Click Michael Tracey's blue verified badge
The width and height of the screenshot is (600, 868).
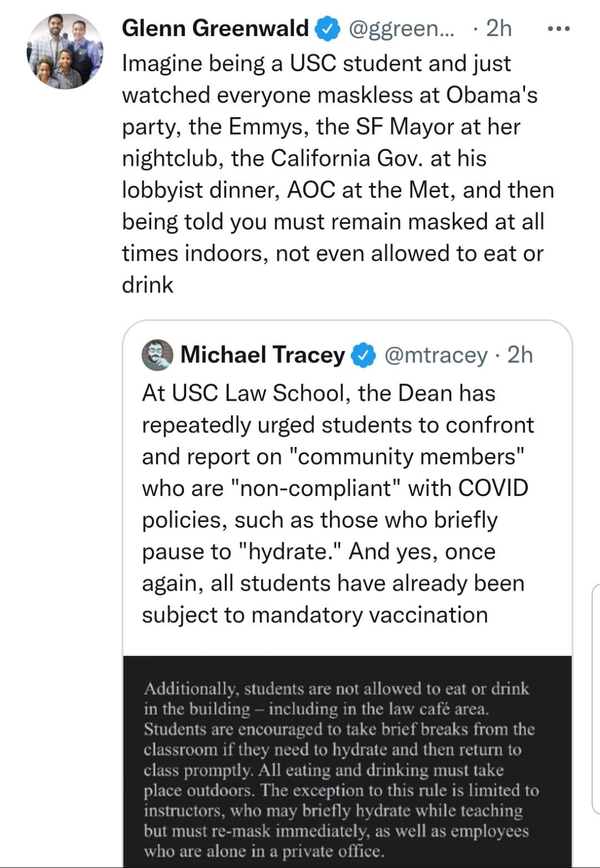coord(364,355)
